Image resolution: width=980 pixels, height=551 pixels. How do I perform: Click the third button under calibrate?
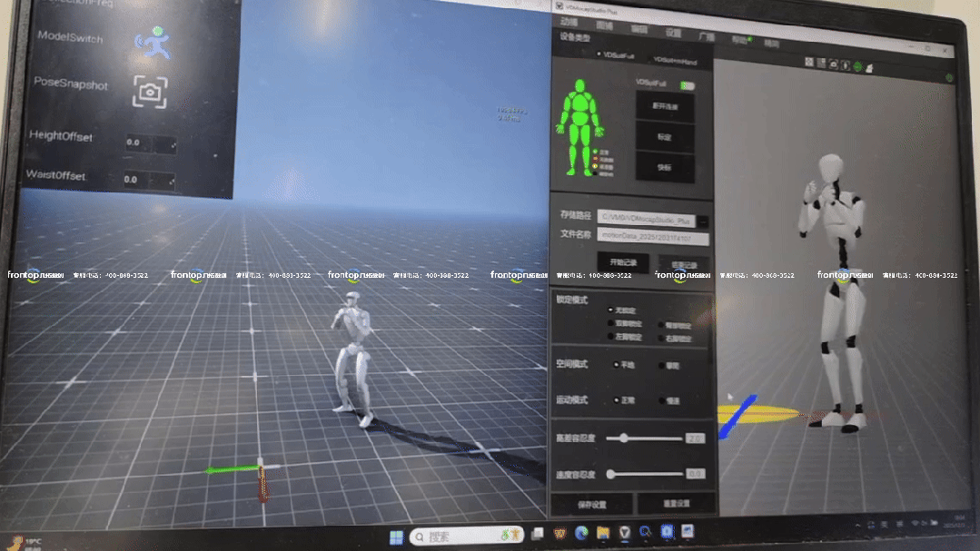pyautogui.click(x=665, y=167)
